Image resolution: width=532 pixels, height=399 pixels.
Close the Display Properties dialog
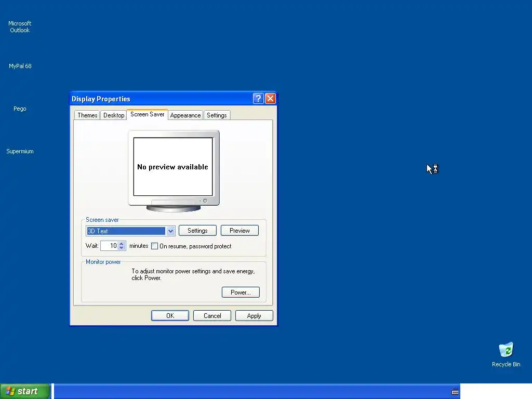[270, 99]
